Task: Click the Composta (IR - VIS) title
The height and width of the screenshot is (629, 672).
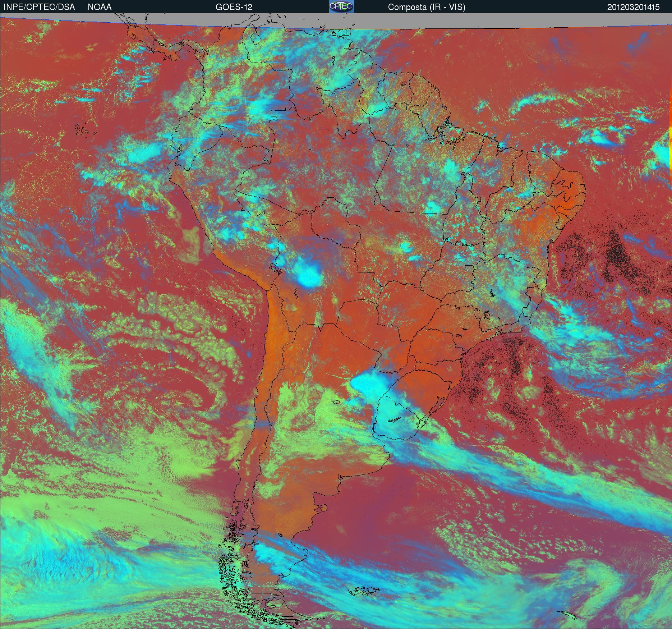Action: click(x=427, y=8)
